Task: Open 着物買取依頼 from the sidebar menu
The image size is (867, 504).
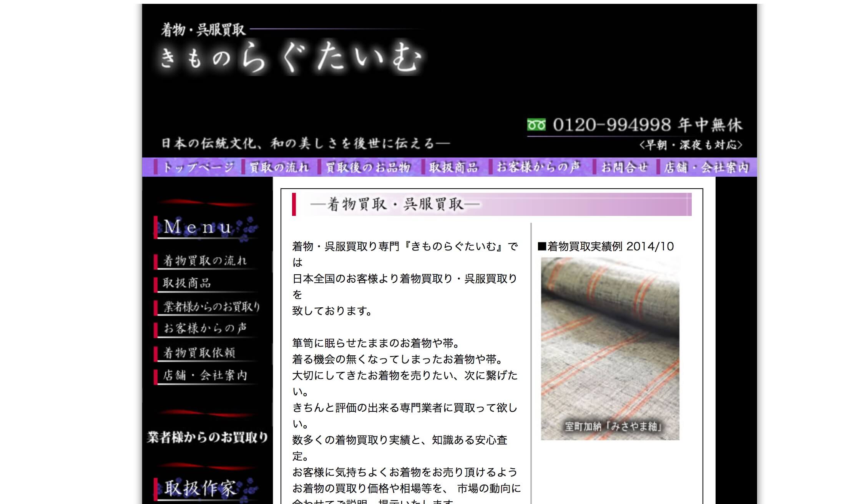Action: tap(199, 353)
